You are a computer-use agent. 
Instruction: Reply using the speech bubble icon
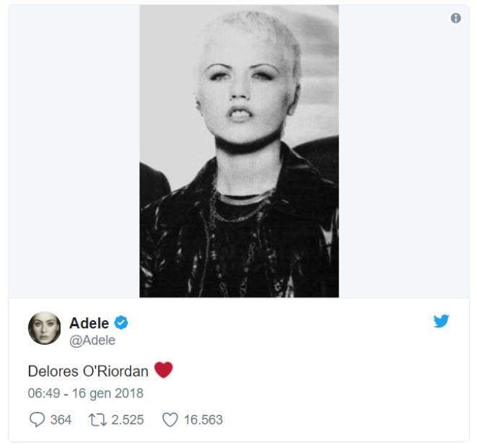37,420
